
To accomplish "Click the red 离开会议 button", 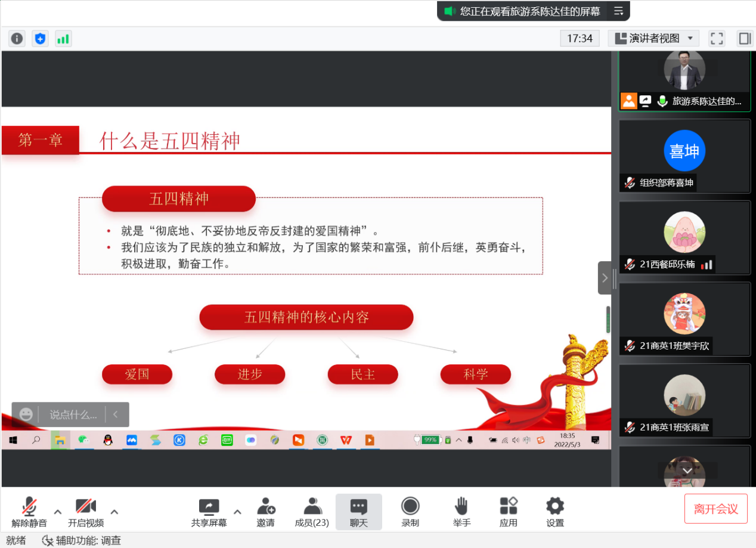I will (x=715, y=509).
